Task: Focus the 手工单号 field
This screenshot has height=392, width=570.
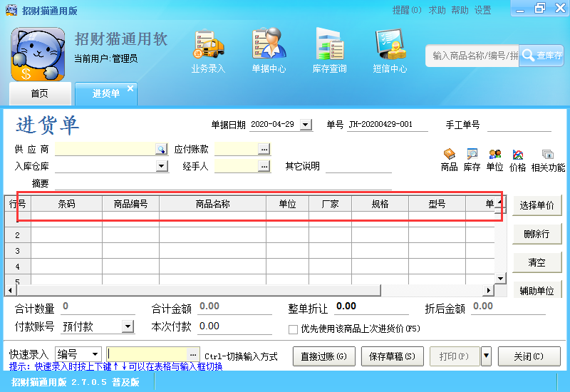Action: [x=519, y=125]
